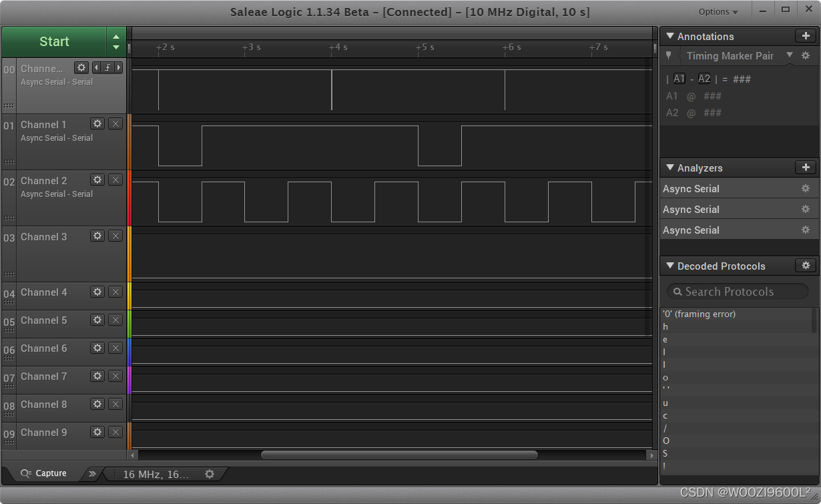Open the Options menu

718,12
